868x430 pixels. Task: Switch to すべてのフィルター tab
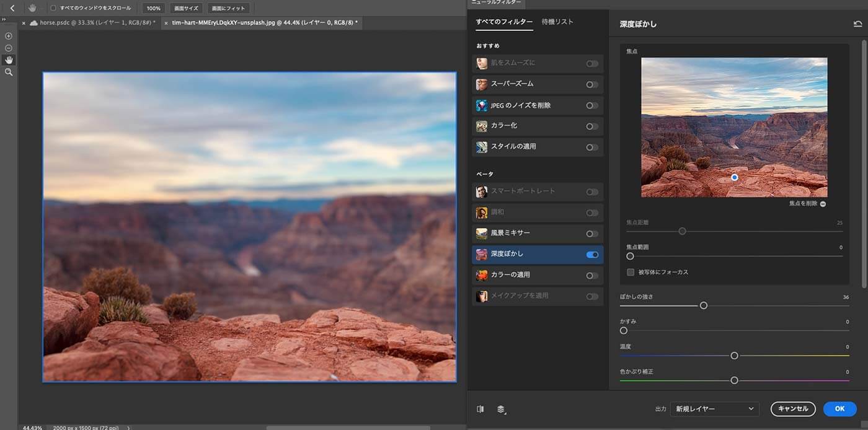point(504,22)
